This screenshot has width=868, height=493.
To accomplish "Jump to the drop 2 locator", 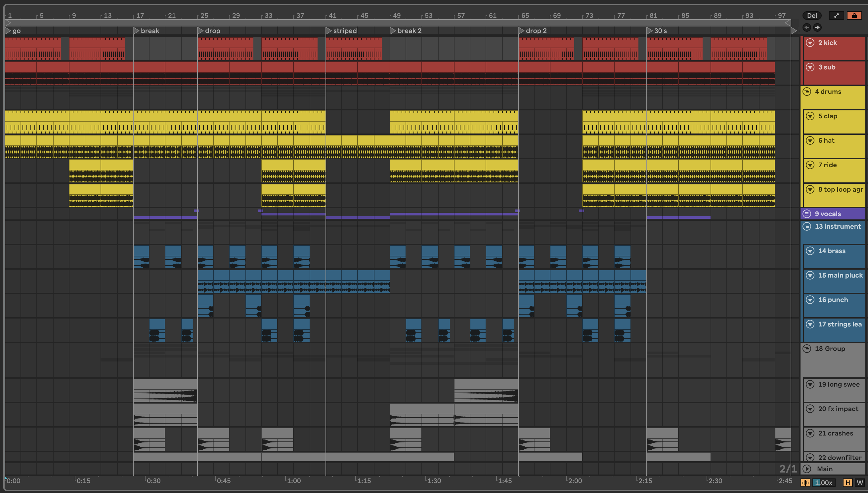I will pos(521,31).
